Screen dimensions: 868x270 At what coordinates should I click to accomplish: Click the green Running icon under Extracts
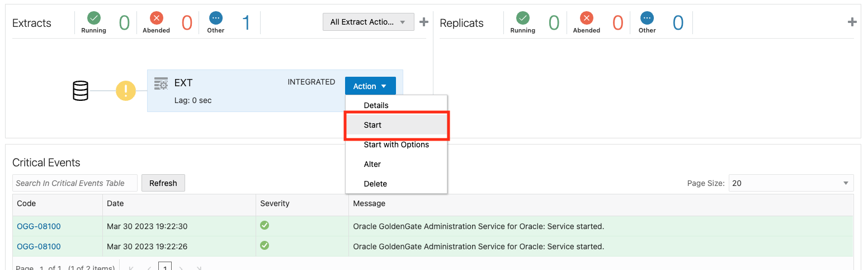pos(93,18)
